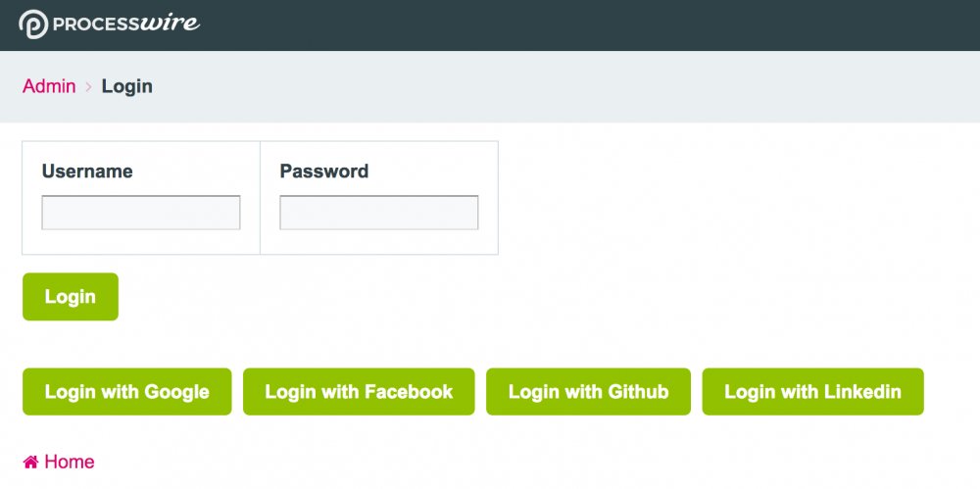Viewport: 980px width, 489px height.
Task: Focus the Password input field
Action: pos(379,213)
